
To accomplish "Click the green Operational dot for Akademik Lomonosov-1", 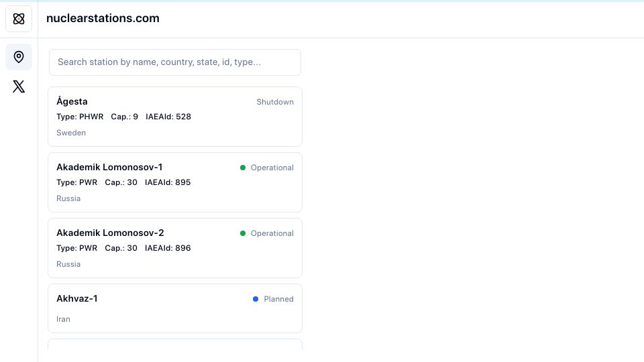I will (x=243, y=168).
